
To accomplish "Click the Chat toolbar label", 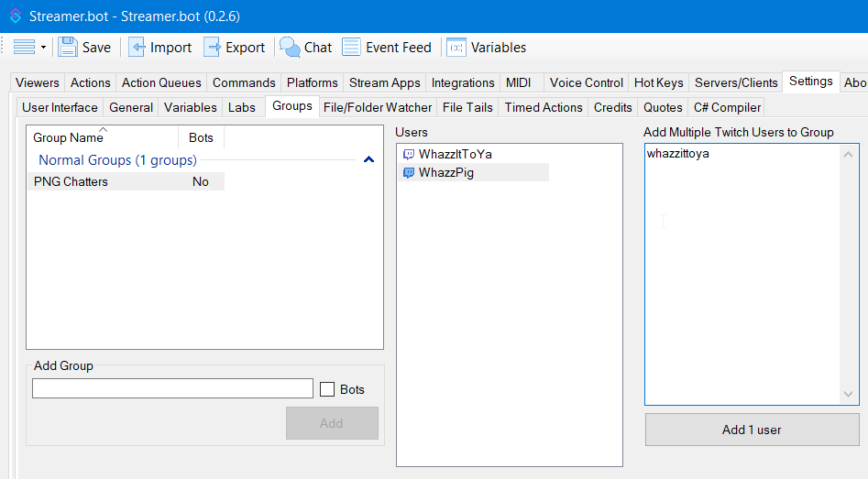I will tap(318, 48).
